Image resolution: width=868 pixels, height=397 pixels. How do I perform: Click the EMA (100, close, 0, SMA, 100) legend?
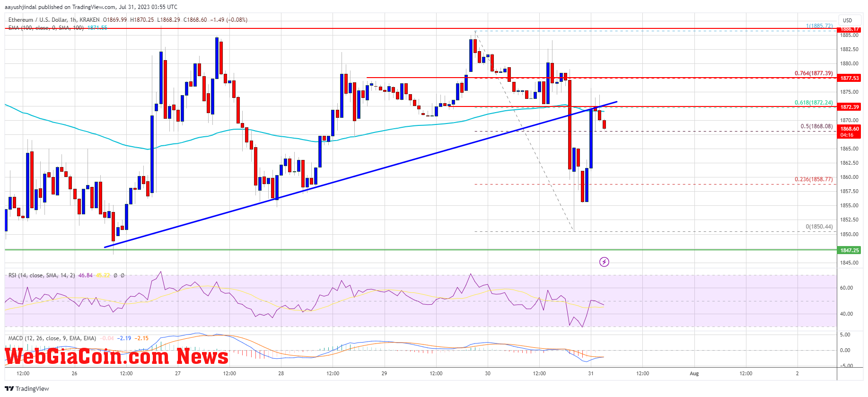(46, 28)
